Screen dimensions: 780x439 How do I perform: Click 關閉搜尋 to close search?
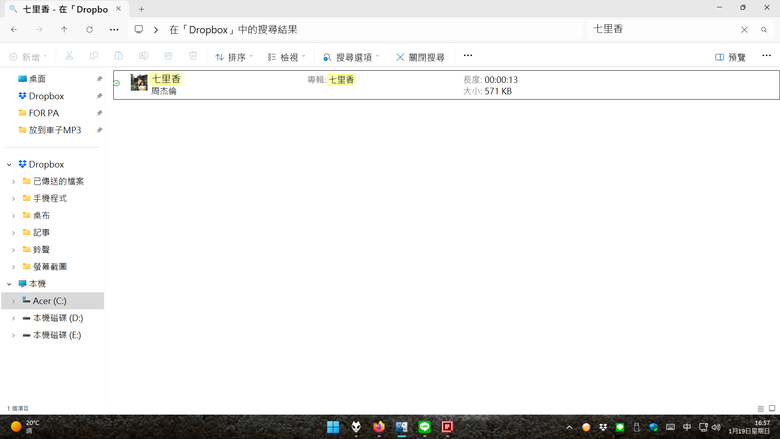click(x=420, y=57)
